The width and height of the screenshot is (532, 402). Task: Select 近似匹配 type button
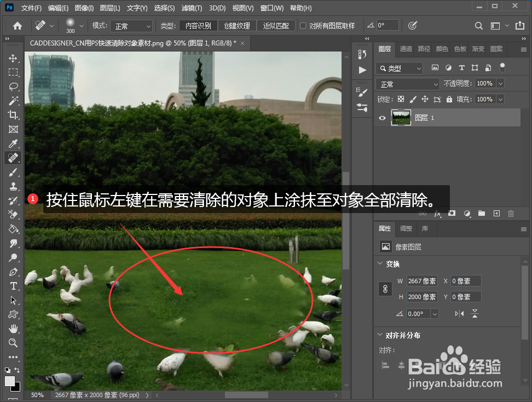click(x=276, y=26)
